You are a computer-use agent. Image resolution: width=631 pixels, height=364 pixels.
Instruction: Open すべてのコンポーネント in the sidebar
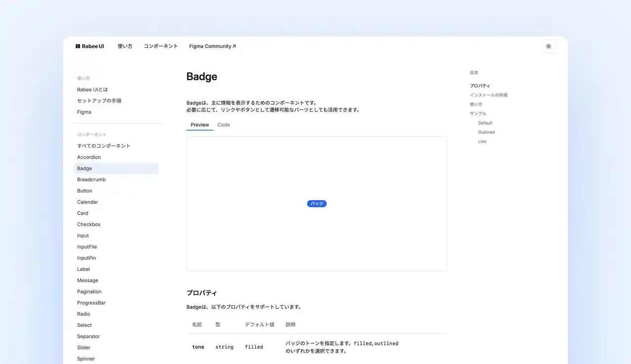point(104,146)
